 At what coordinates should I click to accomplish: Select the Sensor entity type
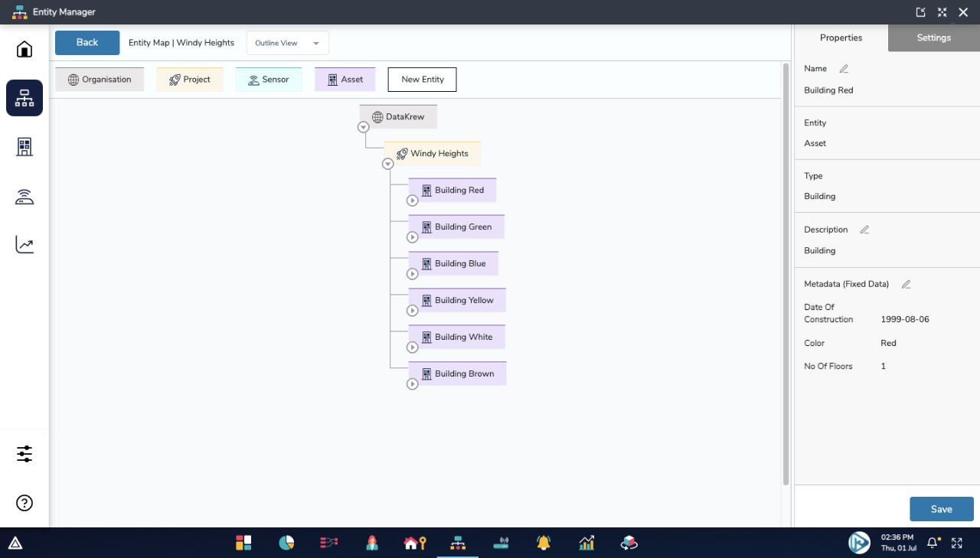269,80
